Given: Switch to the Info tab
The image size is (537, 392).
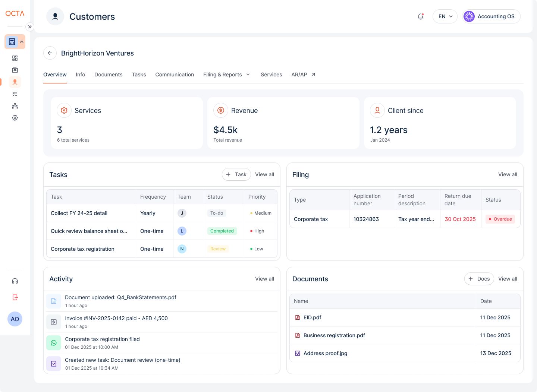Looking at the screenshot, I should click(x=81, y=75).
